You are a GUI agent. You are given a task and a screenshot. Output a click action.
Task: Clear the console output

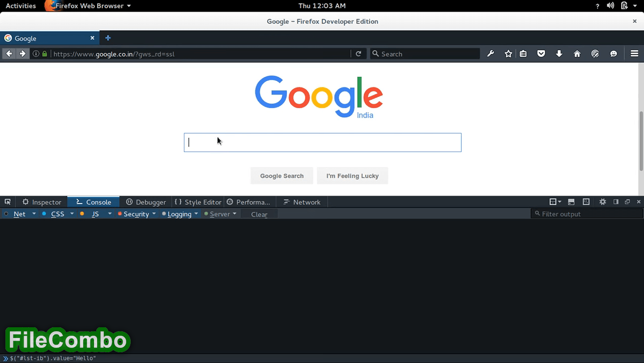[259, 214]
